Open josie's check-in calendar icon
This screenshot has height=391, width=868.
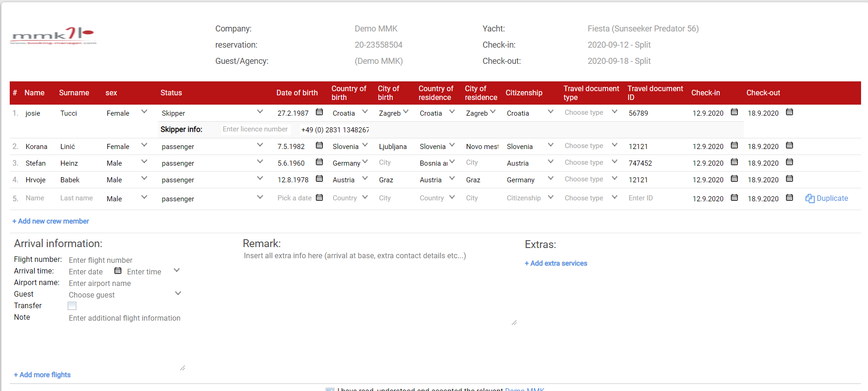(x=734, y=112)
